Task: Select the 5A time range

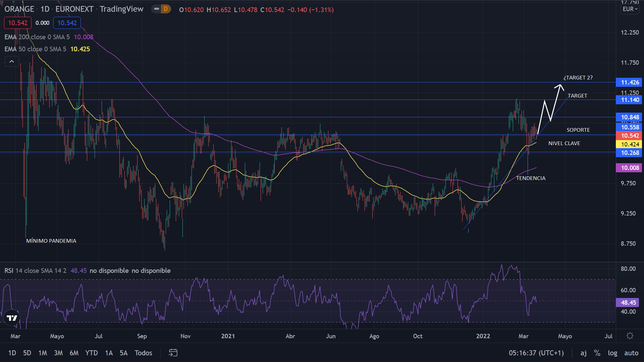Action: pyautogui.click(x=124, y=353)
